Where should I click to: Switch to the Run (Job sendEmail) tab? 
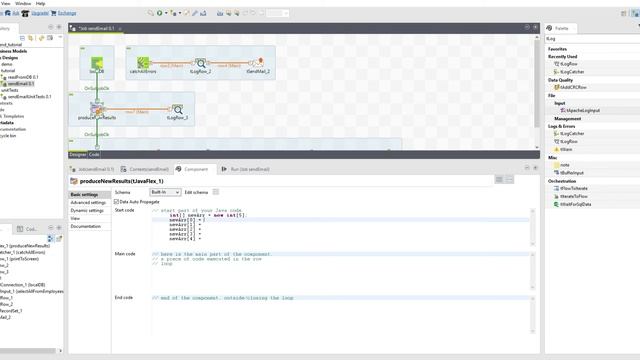[x=246, y=169]
